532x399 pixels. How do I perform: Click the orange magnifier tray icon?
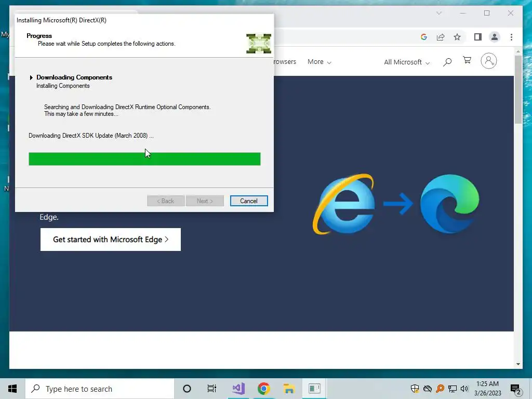pyautogui.click(x=440, y=389)
